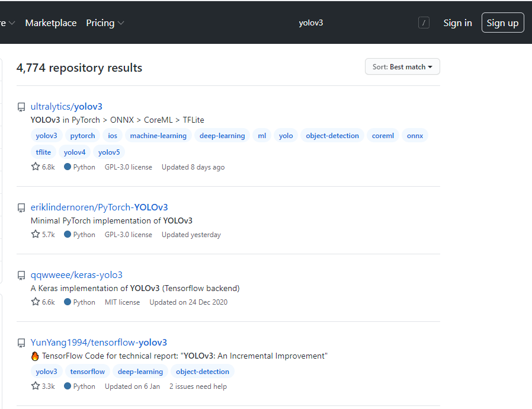Select the tflite topic tag

coord(43,152)
